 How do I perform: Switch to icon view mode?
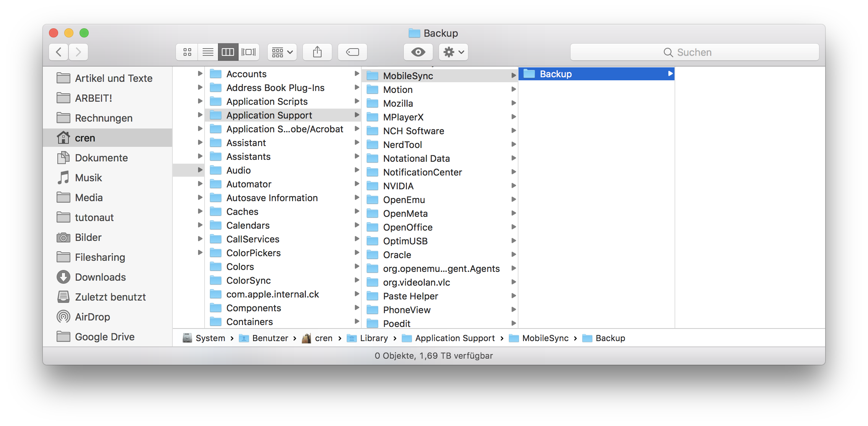(x=187, y=52)
